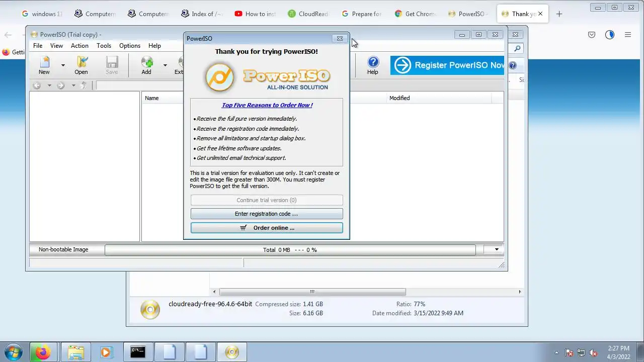The width and height of the screenshot is (644, 362).
Task: Expand the forward history dropdown in PowerISO
Action: click(73, 85)
